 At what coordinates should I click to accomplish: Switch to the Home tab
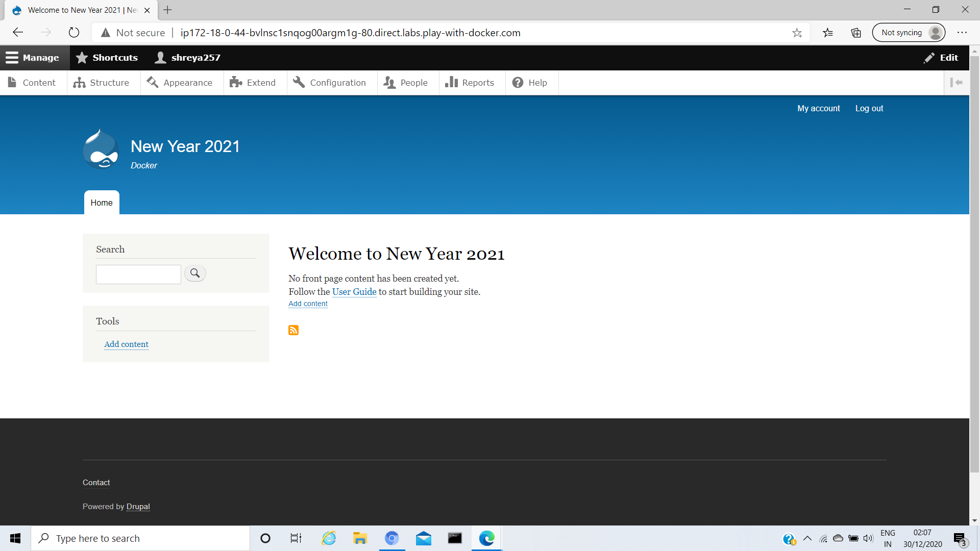tap(101, 203)
